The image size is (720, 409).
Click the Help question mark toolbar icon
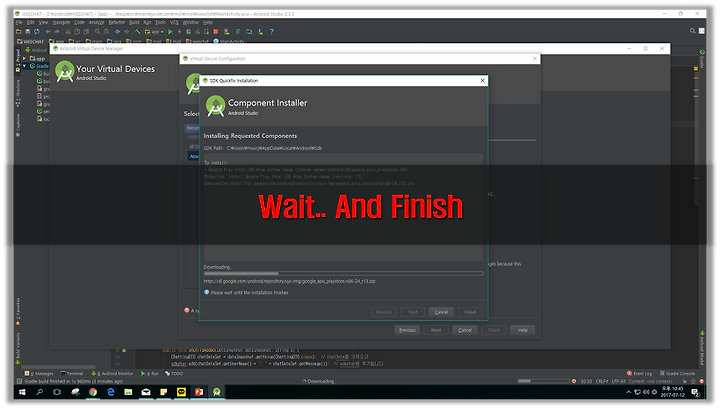pos(271,32)
